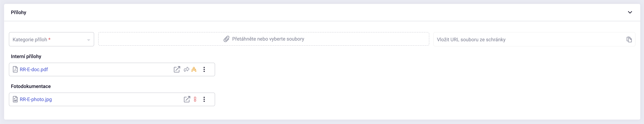Viewport: 644px width, 124px height.
Task: Click the Přílohy panel title
Action: click(x=18, y=12)
